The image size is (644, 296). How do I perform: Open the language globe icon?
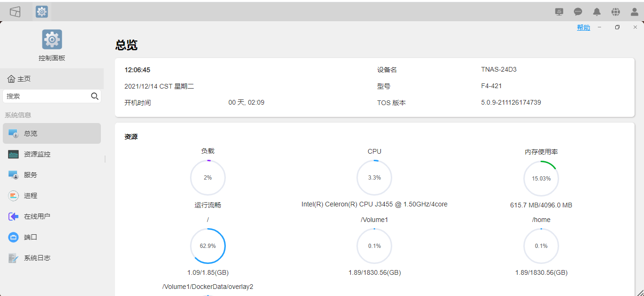click(x=616, y=12)
